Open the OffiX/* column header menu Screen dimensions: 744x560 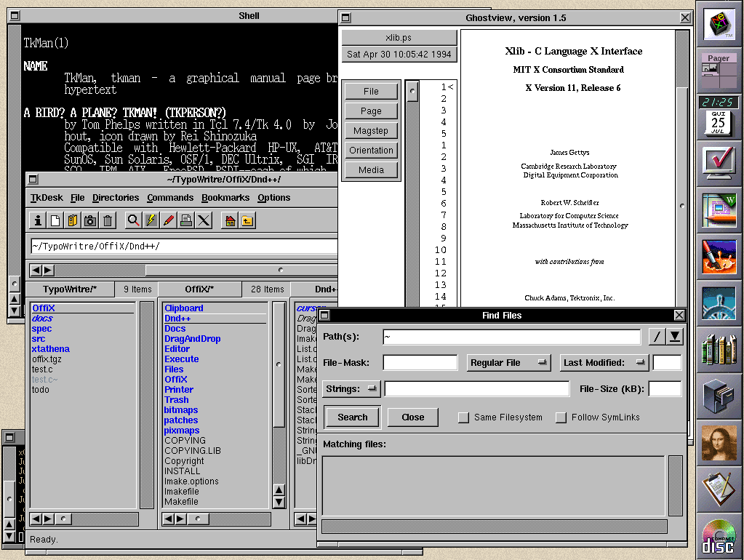pyautogui.click(x=199, y=289)
